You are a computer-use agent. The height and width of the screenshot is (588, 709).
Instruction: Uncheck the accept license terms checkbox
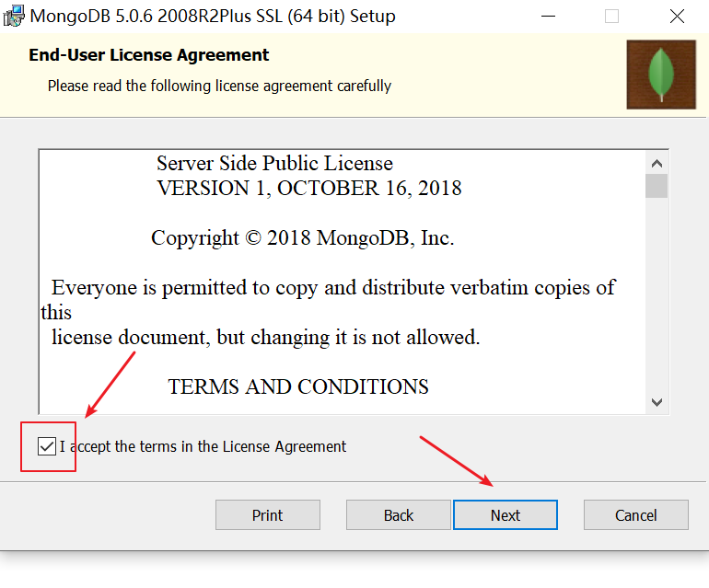pyautogui.click(x=47, y=446)
